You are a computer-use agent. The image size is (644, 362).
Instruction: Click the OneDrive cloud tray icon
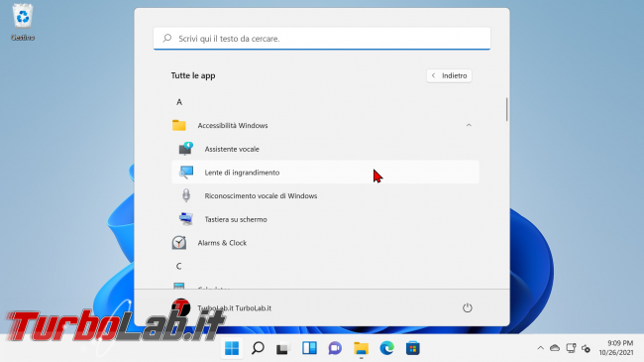pos(555,348)
